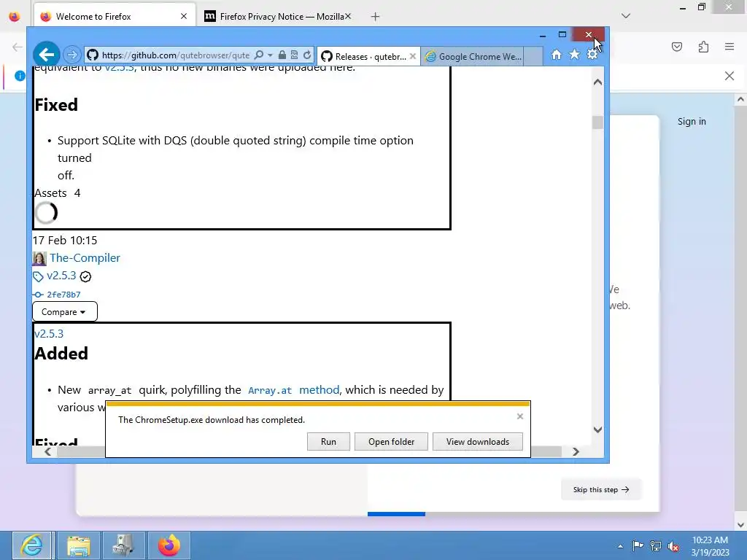The image size is (747, 560).
Task: Open commit 2fe78b7 link
Action: tap(63, 295)
